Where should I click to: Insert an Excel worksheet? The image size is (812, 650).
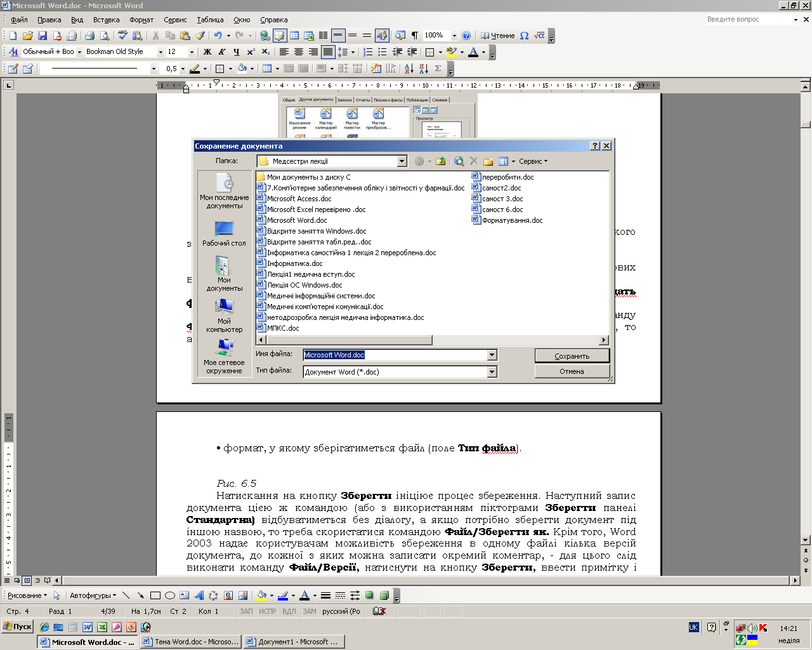[309, 36]
